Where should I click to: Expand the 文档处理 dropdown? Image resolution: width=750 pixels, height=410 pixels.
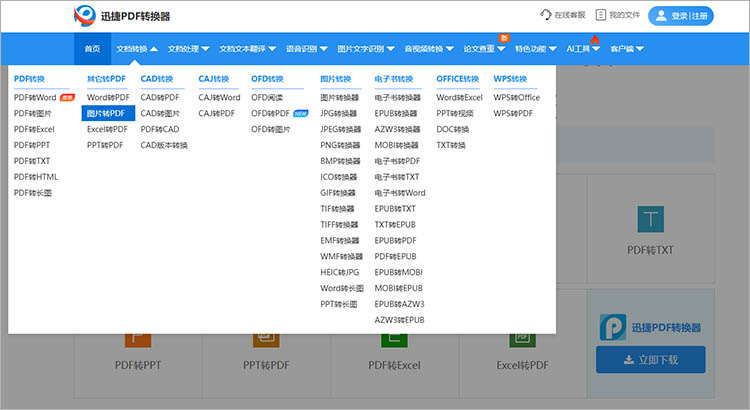(188, 49)
